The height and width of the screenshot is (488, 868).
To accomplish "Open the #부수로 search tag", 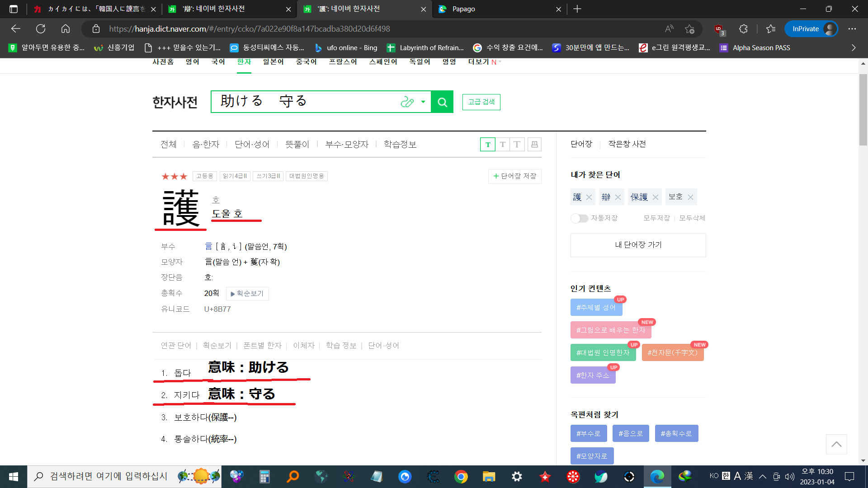I will pyautogui.click(x=588, y=434).
